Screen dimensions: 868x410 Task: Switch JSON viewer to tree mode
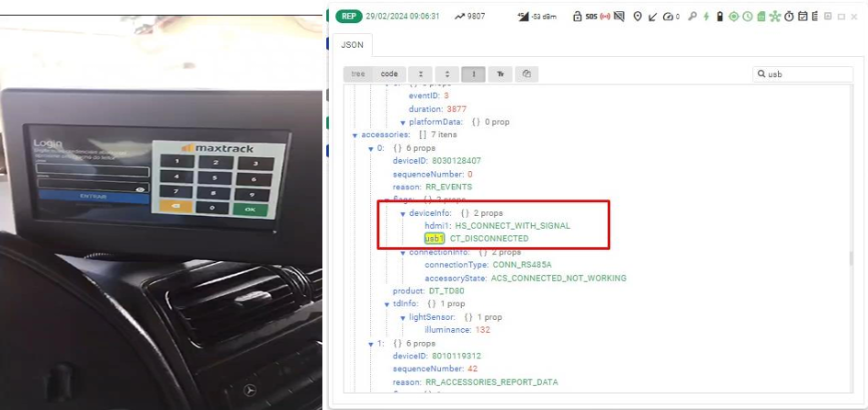(357, 74)
